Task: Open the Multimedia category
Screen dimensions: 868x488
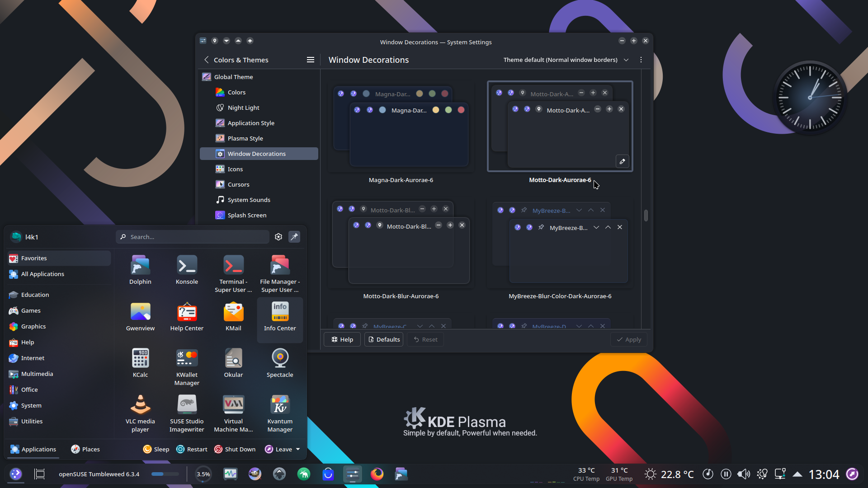Action: click(x=59, y=374)
